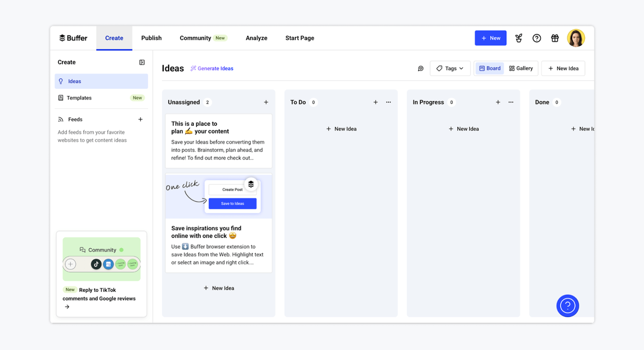Click the sprout icon in header

click(x=518, y=38)
